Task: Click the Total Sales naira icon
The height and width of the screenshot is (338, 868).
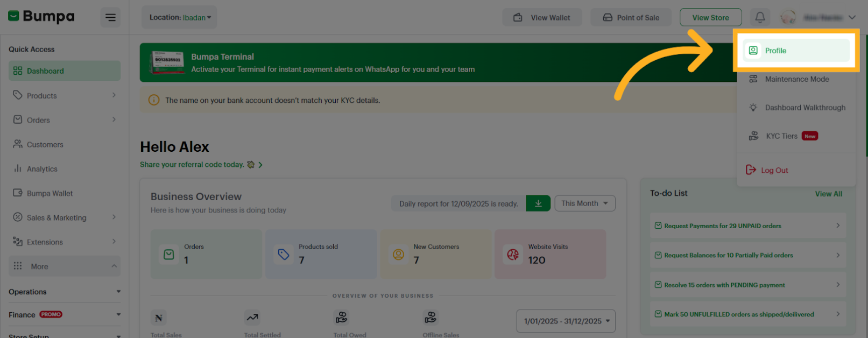Action: [159, 318]
